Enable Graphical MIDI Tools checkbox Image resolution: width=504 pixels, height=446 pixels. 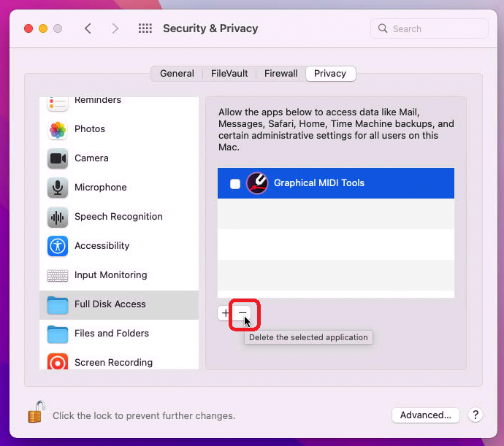point(235,184)
